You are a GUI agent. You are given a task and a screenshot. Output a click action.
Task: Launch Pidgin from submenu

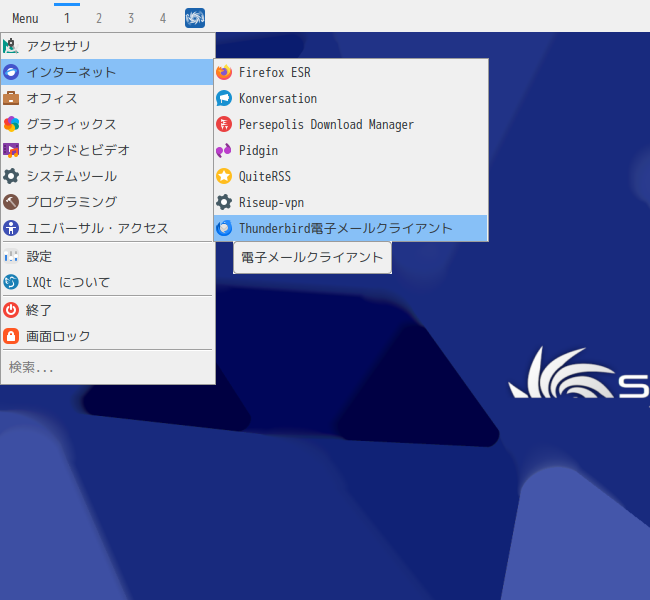(x=351, y=150)
